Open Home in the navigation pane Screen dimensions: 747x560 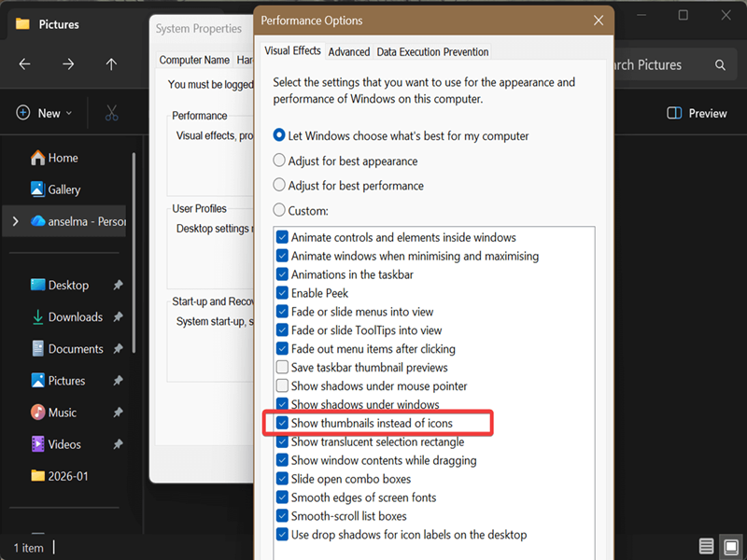63,158
